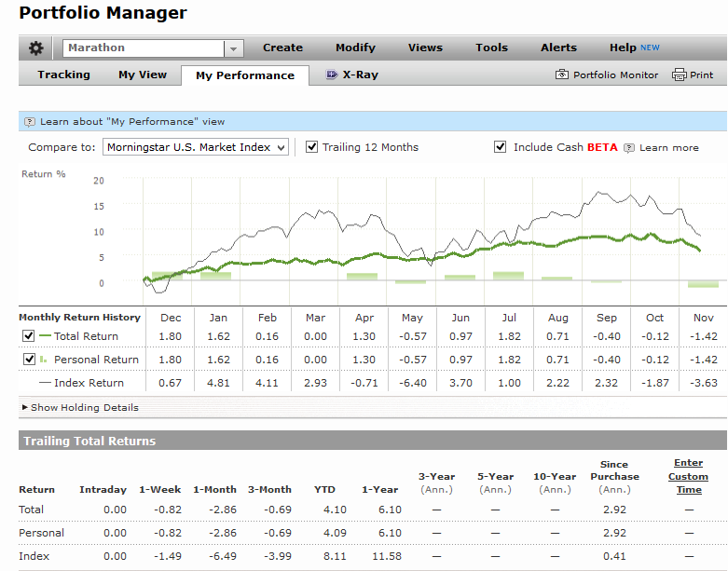728x571 pixels.
Task: Click Personal Return bar legend icon
Action: click(x=43, y=359)
